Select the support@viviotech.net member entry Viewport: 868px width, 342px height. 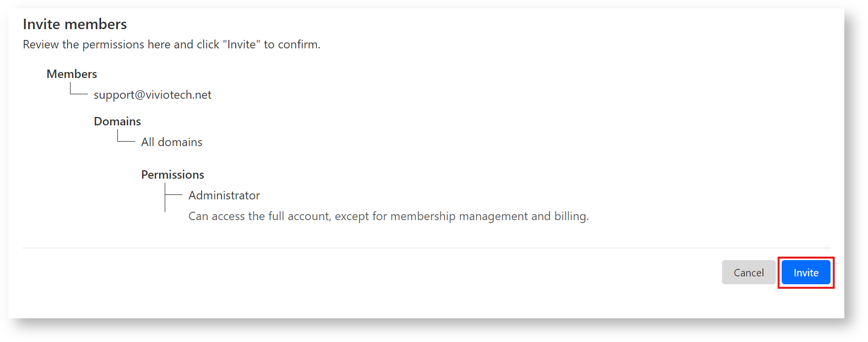click(152, 95)
